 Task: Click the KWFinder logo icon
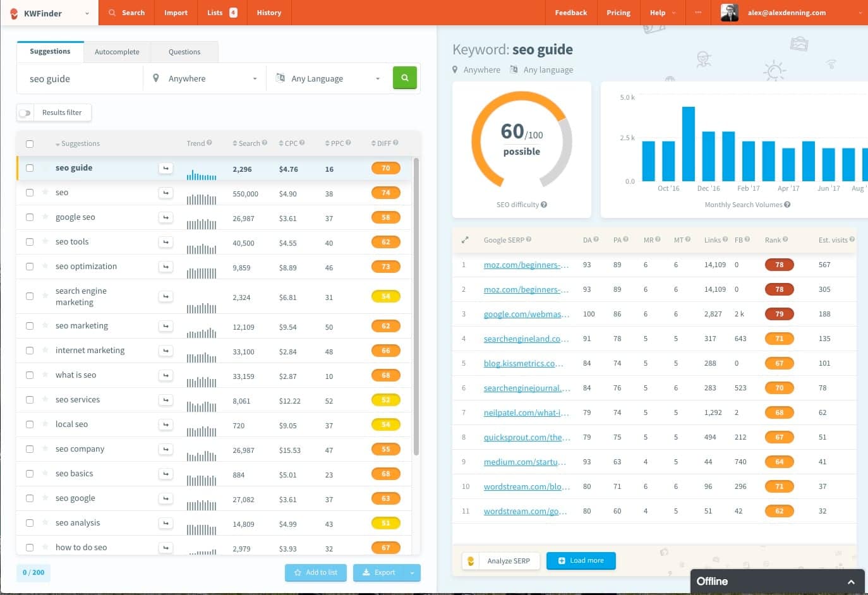(x=14, y=13)
